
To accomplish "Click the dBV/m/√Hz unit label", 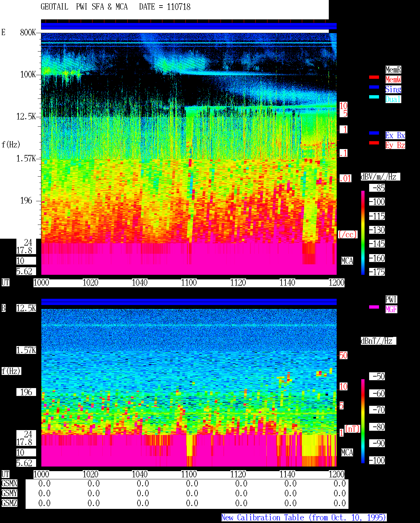I will (380, 177).
